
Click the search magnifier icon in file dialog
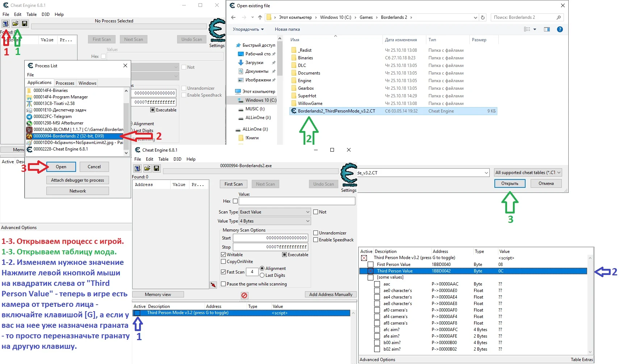point(559,17)
